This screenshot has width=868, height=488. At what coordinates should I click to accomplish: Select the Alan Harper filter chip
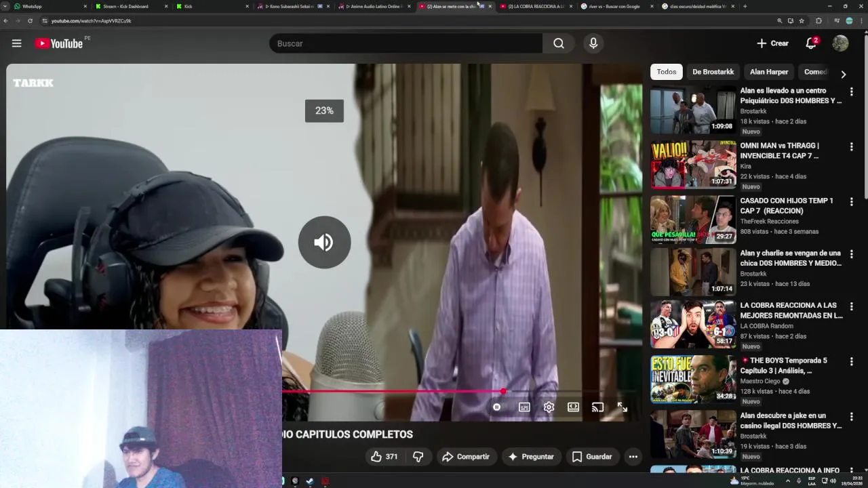[x=769, y=72]
